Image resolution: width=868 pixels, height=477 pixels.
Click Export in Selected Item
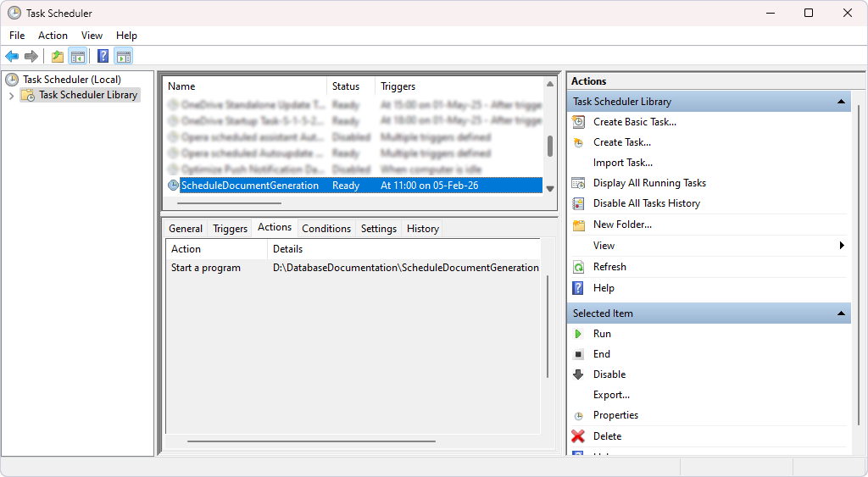coord(611,395)
